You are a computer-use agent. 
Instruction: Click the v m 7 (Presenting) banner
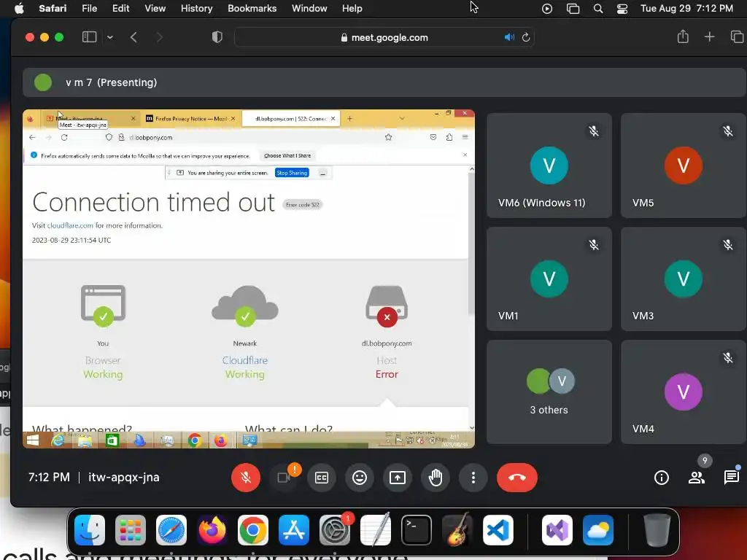(384, 82)
